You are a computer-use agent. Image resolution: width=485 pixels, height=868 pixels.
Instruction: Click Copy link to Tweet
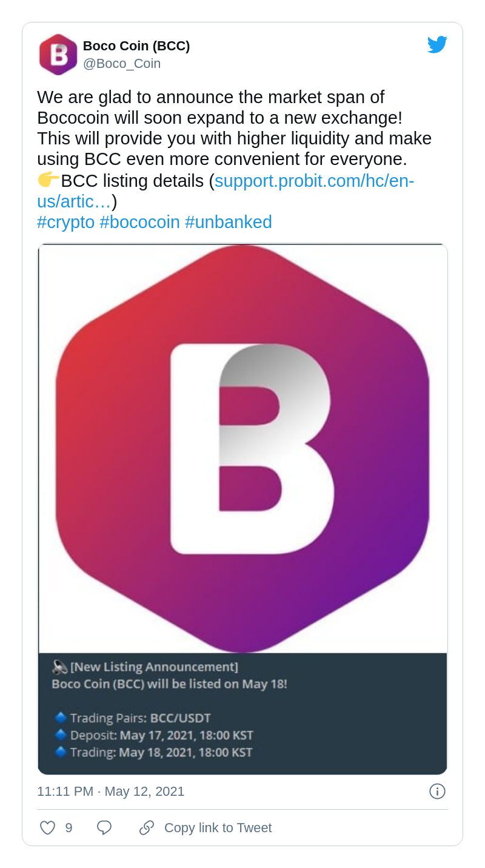click(x=218, y=827)
